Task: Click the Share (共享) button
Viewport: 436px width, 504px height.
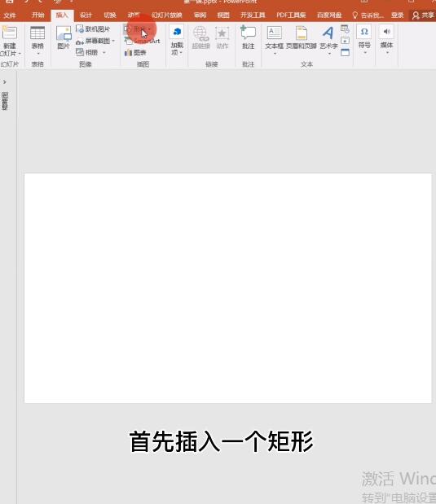Action: [423, 15]
